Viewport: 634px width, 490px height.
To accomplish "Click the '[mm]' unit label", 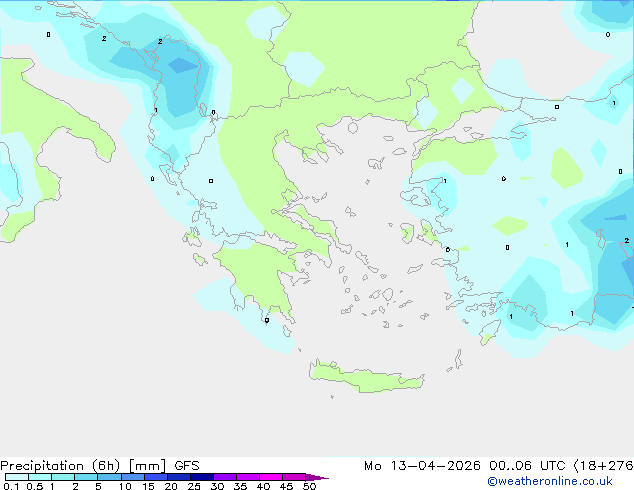I will pos(148,466).
